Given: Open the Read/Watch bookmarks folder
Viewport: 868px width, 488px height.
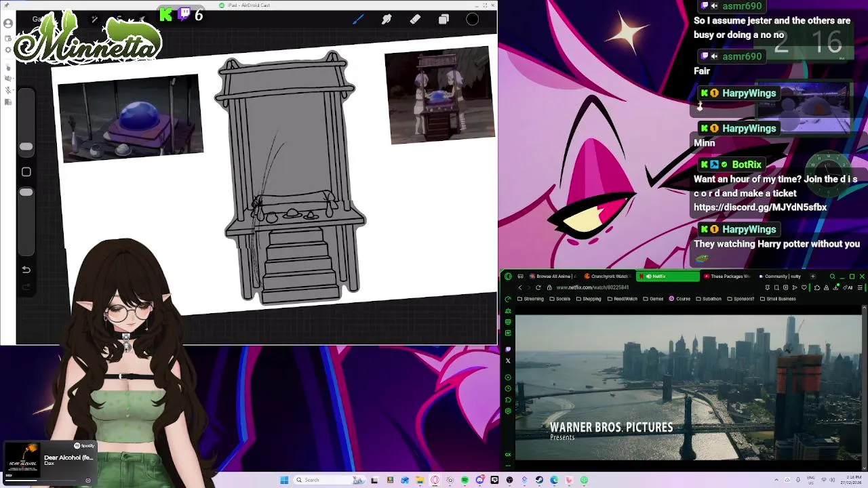Looking at the screenshot, I should click(x=623, y=299).
